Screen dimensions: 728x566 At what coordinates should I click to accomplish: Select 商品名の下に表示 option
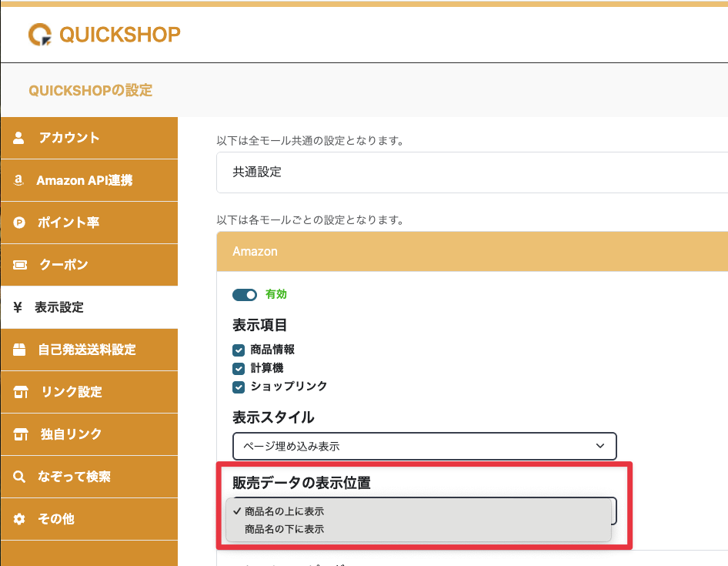[x=284, y=529]
